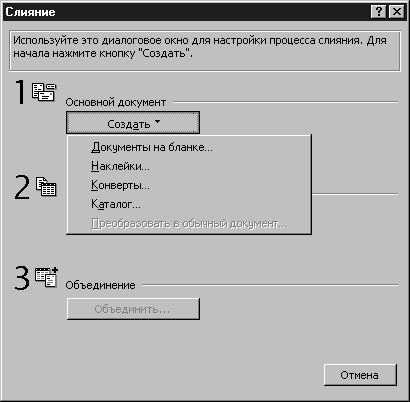Click the instruction text box at the top
The width and height of the screenshot is (410, 402).
pos(205,51)
